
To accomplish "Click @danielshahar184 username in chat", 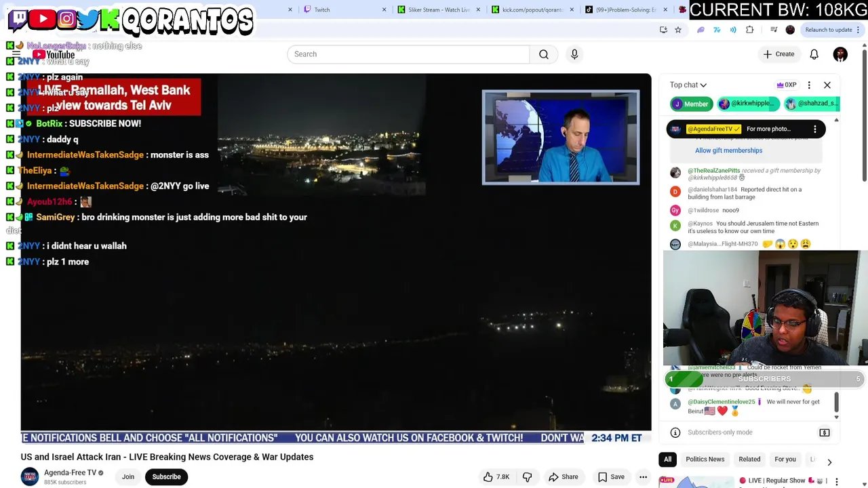I will pyautogui.click(x=712, y=190).
